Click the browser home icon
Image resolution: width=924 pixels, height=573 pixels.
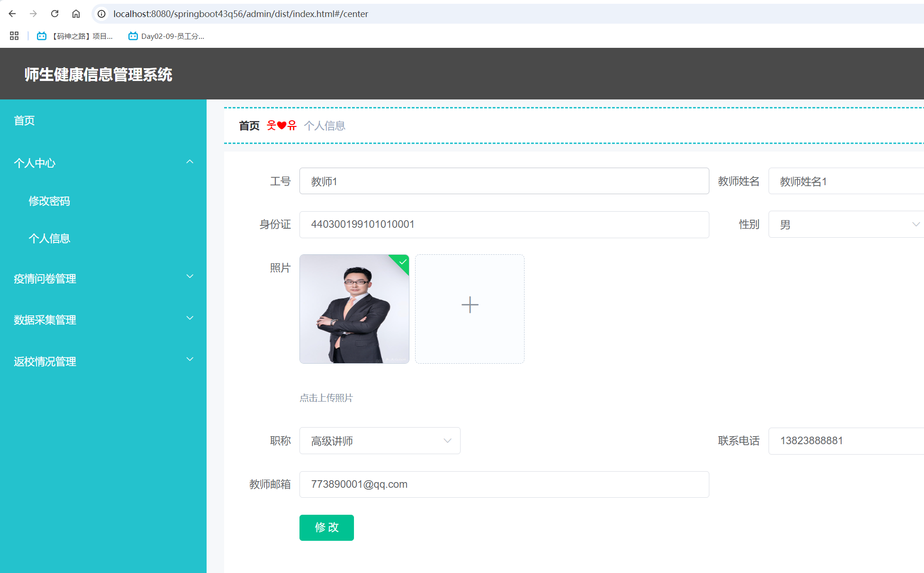pyautogui.click(x=76, y=14)
